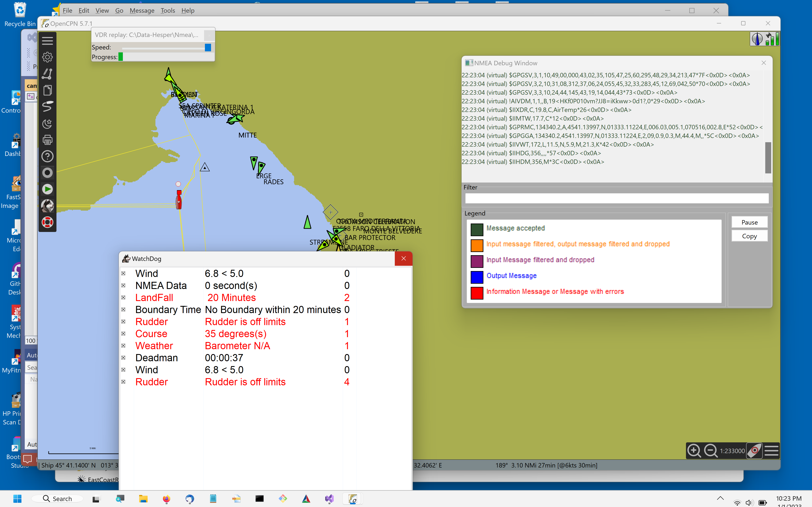Open the OpenCPN hamburger menu in toolbar
This screenshot has height=507, width=812.
[x=47, y=40]
